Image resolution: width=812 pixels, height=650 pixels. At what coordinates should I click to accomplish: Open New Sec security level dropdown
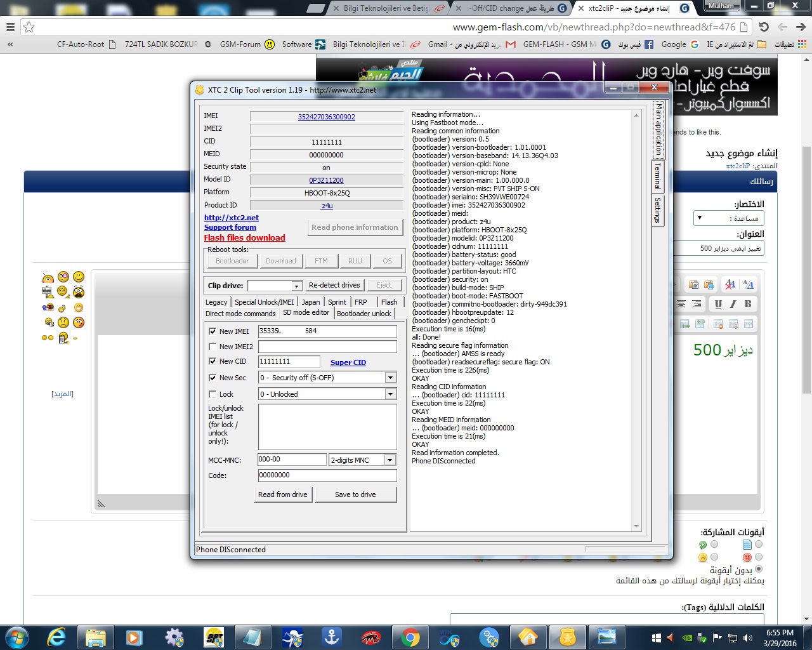390,378
